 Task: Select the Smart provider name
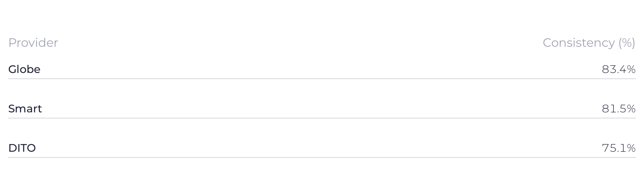pyautogui.click(x=25, y=109)
